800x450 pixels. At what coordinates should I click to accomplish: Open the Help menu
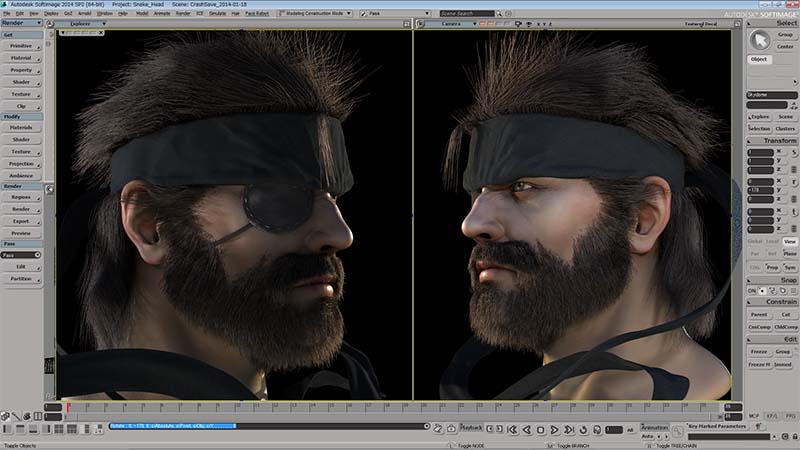[x=123, y=14]
